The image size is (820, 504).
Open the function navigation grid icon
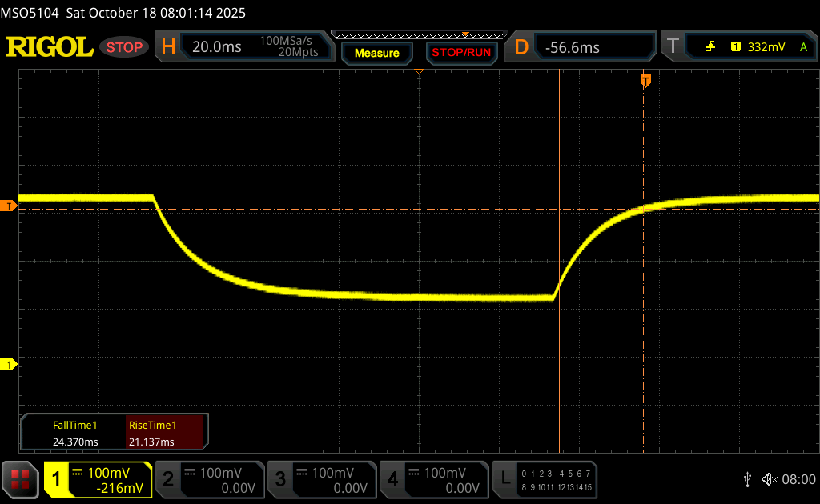click(x=20, y=479)
